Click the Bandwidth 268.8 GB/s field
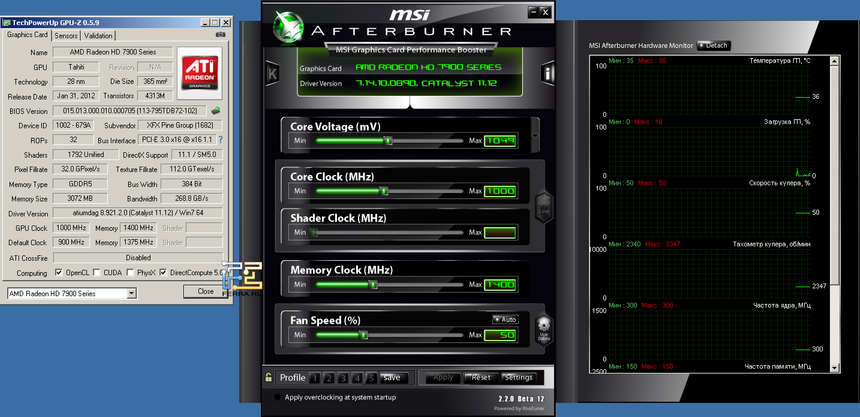The height and width of the screenshot is (417, 860). (191, 199)
